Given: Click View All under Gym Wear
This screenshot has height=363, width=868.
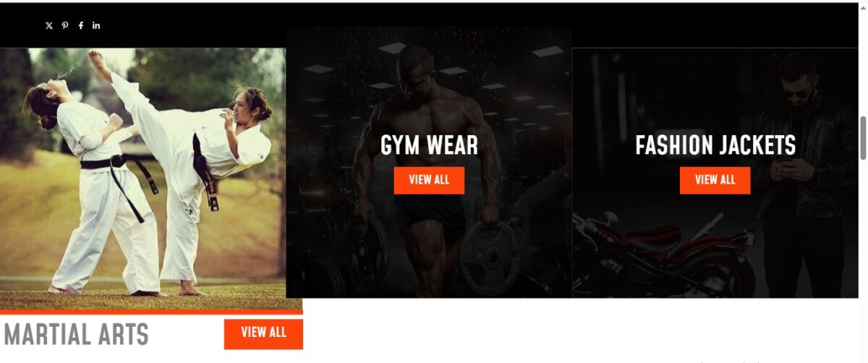Looking at the screenshot, I should [x=429, y=180].
